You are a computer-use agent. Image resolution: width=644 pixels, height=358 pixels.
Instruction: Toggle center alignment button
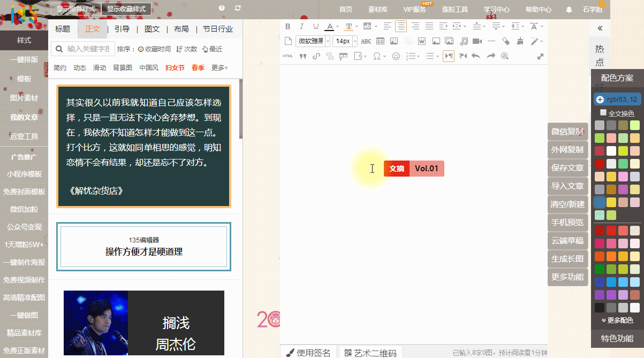(x=400, y=26)
